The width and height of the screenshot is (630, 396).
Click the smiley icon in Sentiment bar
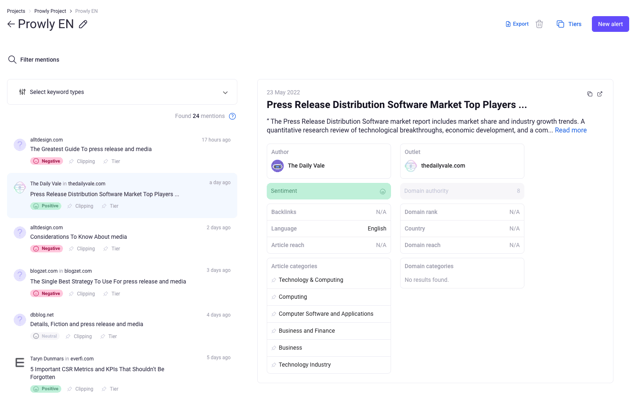point(382,191)
